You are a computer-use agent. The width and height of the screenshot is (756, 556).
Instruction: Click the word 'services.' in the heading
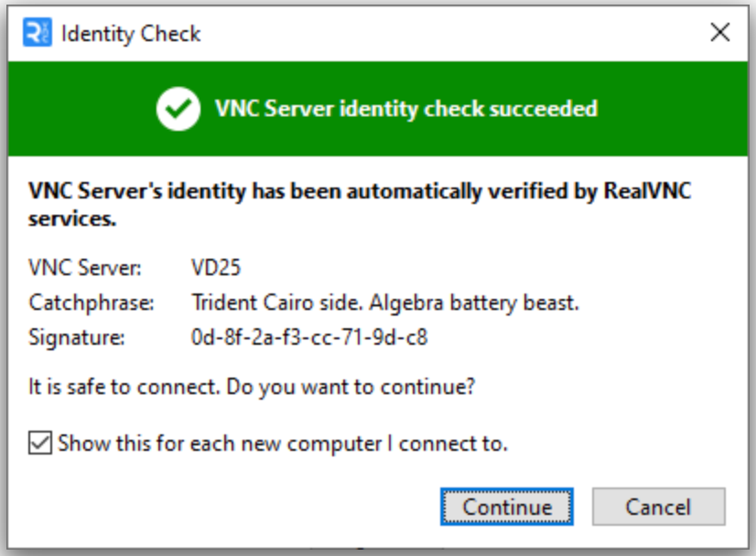72,219
